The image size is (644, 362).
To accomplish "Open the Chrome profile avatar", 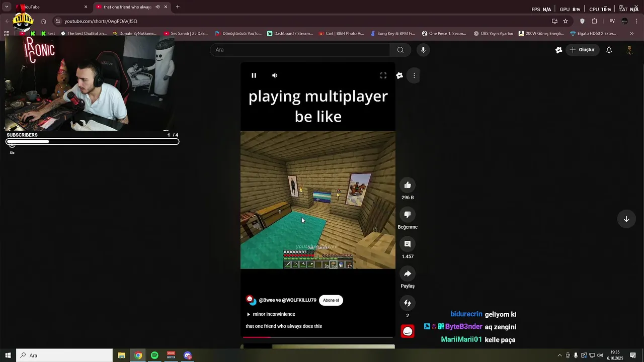I will pyautogui.click(x=624, y=21).
